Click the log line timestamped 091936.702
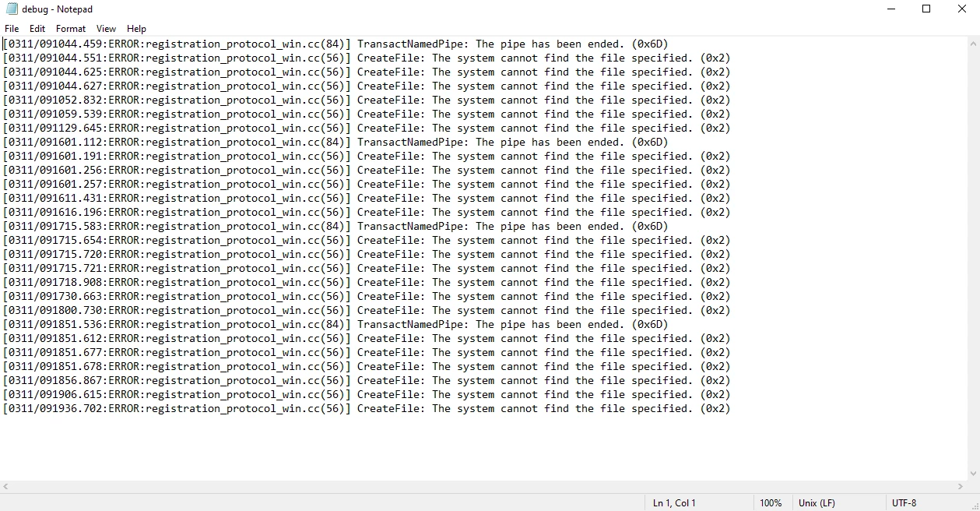The image size is (980, 511). coord(367,409)
